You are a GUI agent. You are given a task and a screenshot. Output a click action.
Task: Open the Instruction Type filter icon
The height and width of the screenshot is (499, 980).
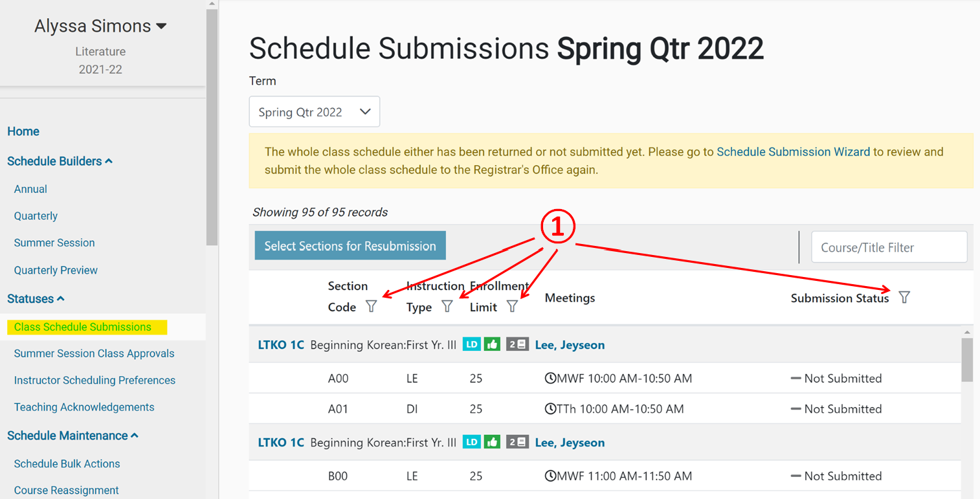(x=447, y=306)
